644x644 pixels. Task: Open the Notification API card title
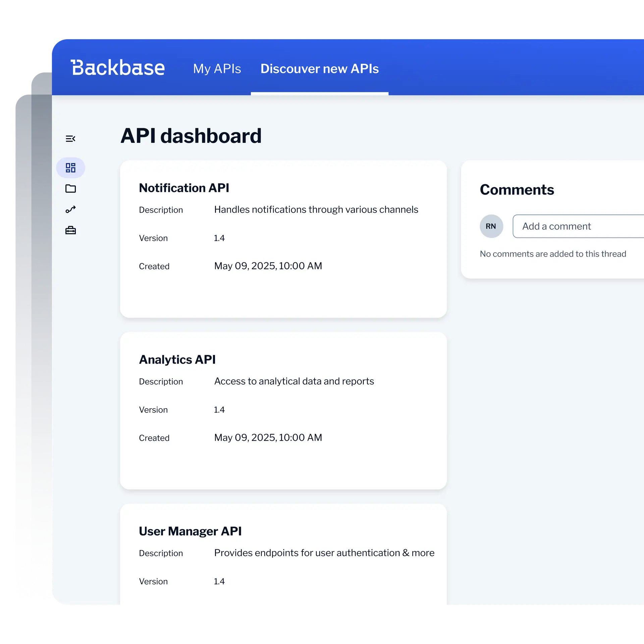pos(184,188)
